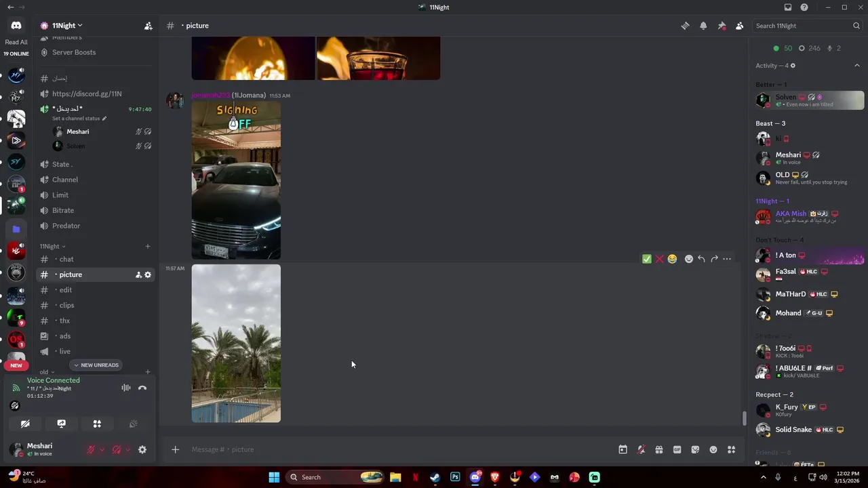
Task: Focus the Search 11Night field
Action: click(x=807, y=26)
